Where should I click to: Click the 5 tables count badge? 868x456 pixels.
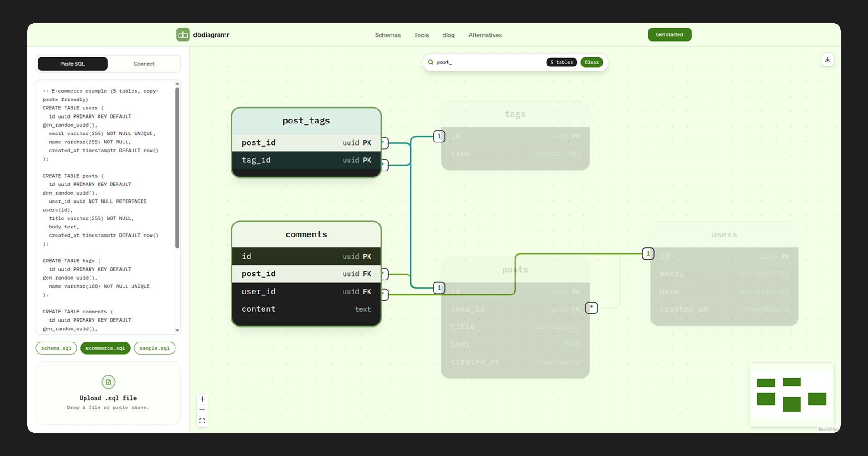[561, 62]
